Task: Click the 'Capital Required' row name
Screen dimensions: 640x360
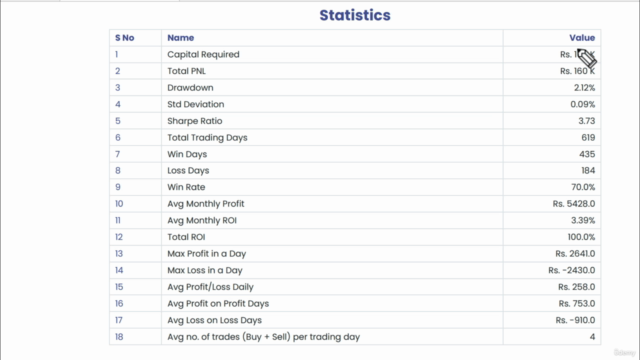Action: 203,54
